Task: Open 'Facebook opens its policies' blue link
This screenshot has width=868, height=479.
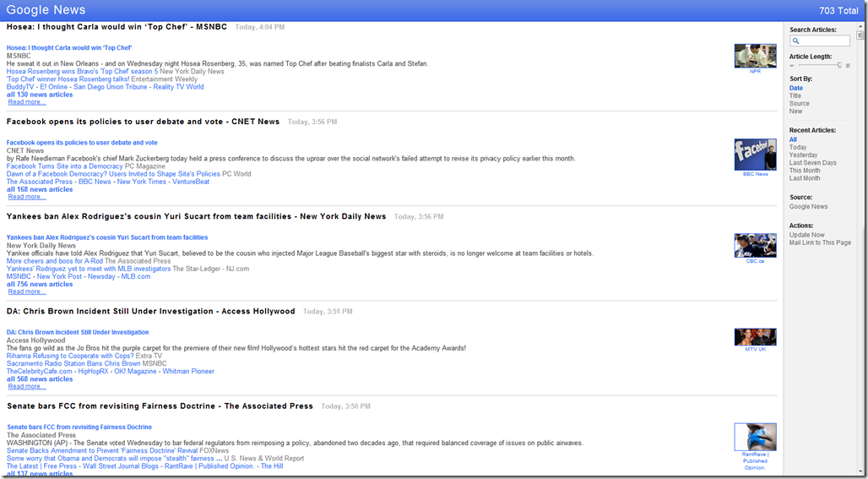Action: pos(82,143)
